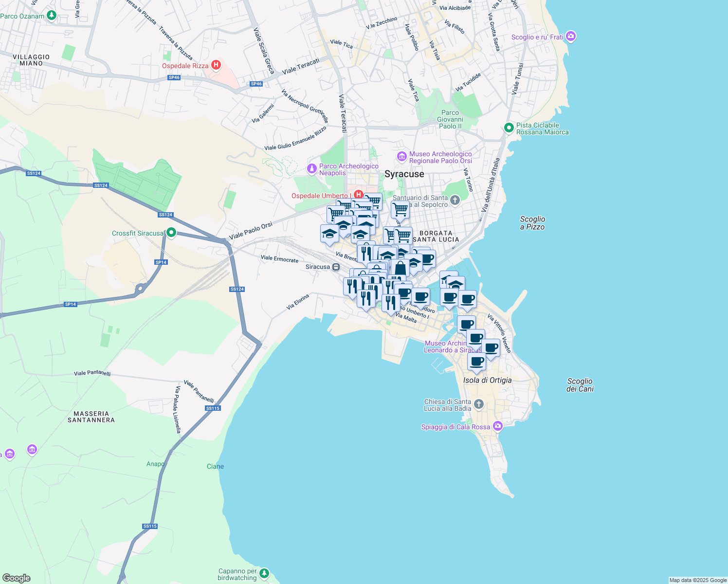Screen dimensions: 728x584
Task: Click the Scoglio dei Cani label
Action: coord(580,385)
